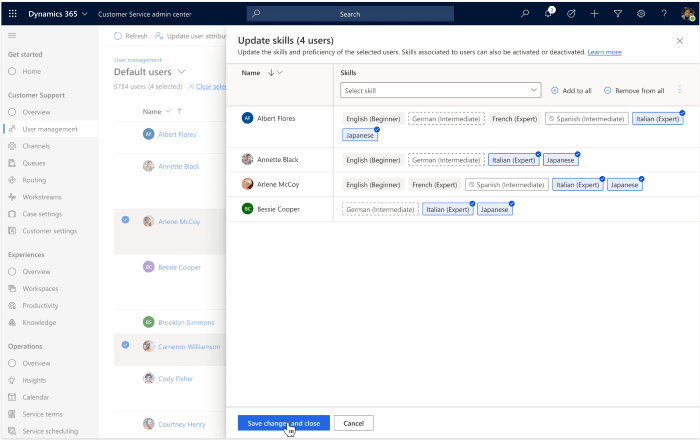This screenshot has width=700, height=440.
Task: Collapse sidebar using hamburger menu icon
Action: 12,36
